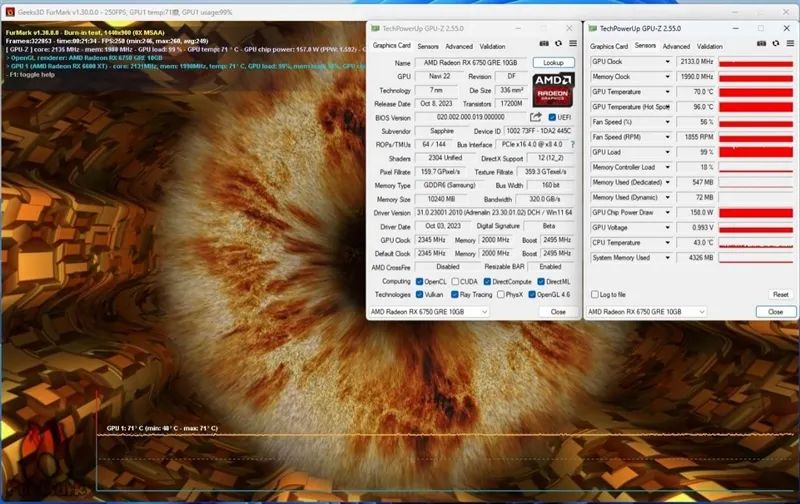800x504 pixels.
Task: Open the CPU Temperature sensor dropdown
Action: 667,243
